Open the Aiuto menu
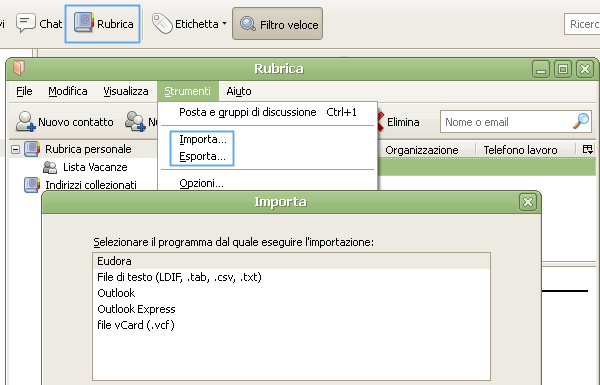This screenshot has width=600, height=385. coord(239,91)
